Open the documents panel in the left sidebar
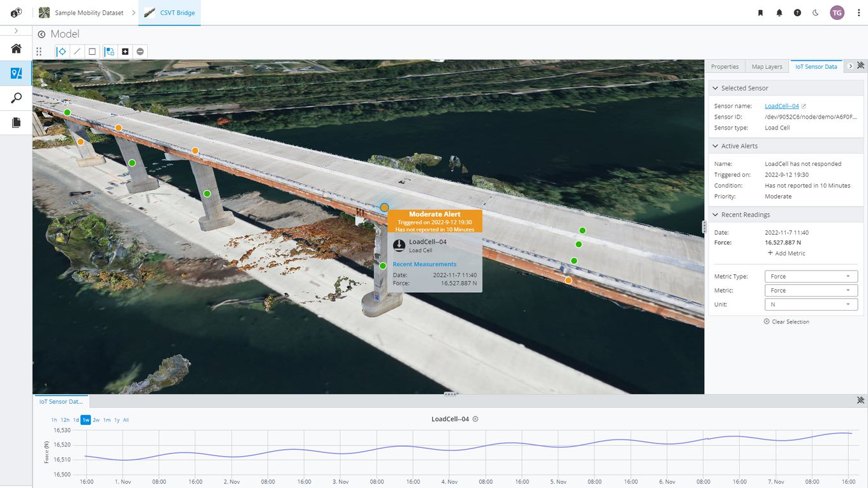Screen dimensions: 868x488 point(15,121)
